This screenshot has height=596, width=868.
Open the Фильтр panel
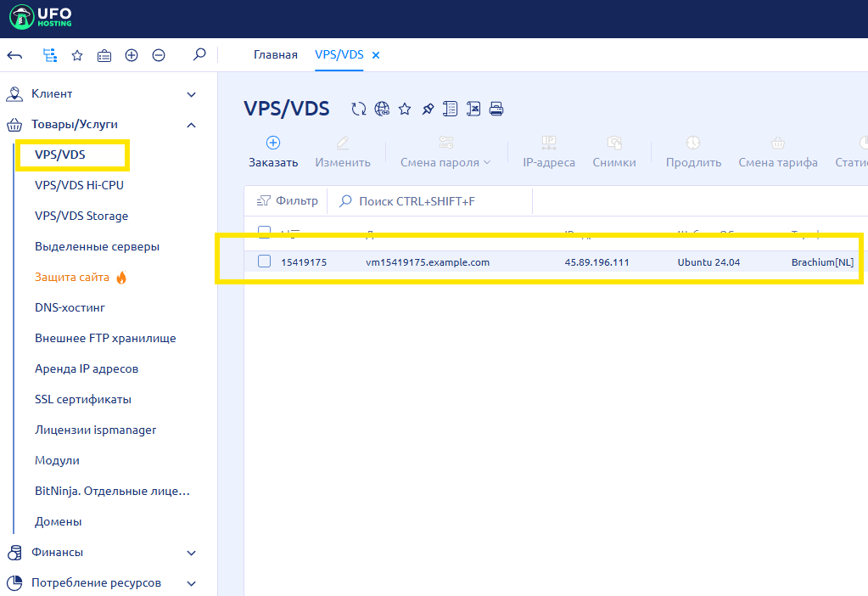(x=287, y=201)
